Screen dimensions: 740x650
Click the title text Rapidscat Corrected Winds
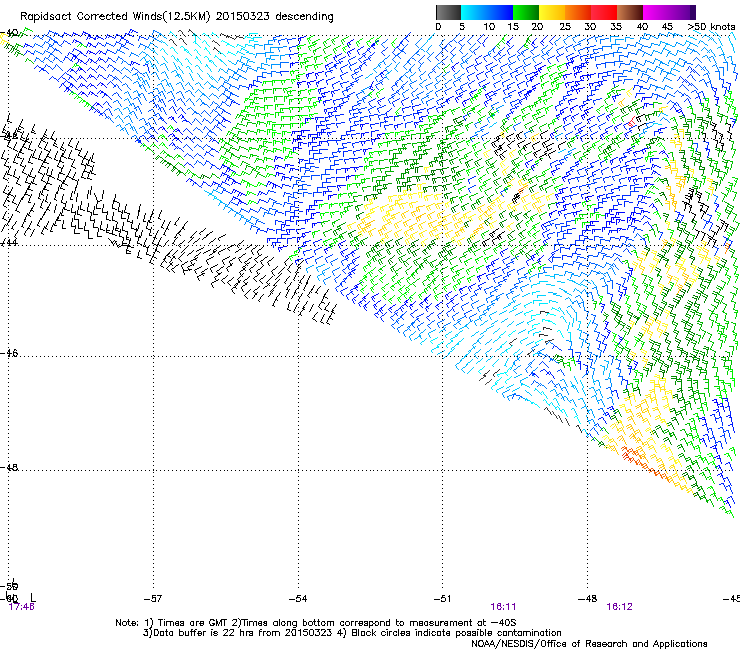pos(91,16)
